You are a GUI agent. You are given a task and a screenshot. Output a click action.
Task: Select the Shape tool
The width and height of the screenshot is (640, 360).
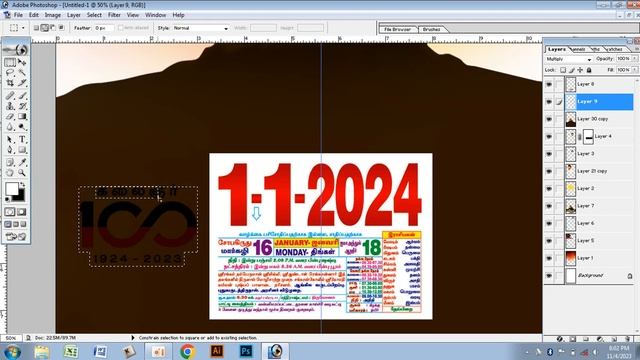click(22, 150)
